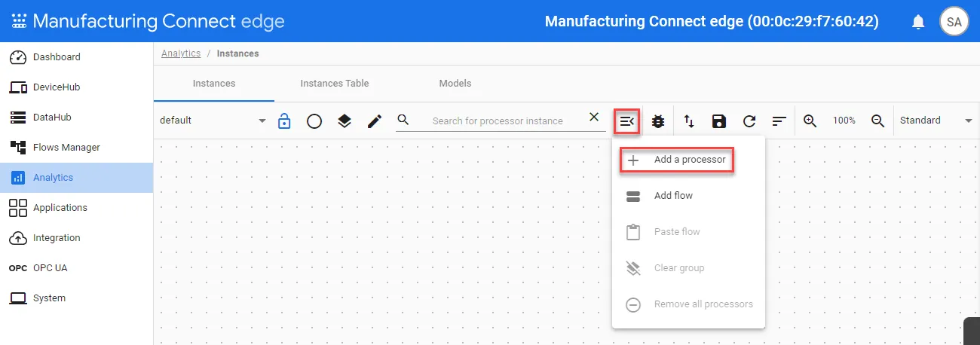This screenshot has width=980, height=345.
Task: Click the debug bug icon
Action: point(658,121)
